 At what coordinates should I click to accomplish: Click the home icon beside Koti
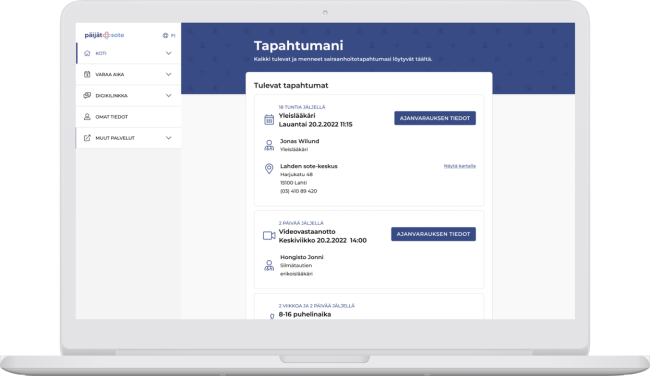87,53
